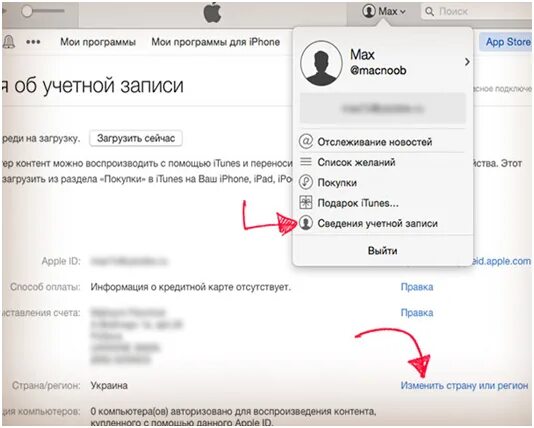Click the volume slider knob
This screenshot has width=534, height=428.
point(27,11)
